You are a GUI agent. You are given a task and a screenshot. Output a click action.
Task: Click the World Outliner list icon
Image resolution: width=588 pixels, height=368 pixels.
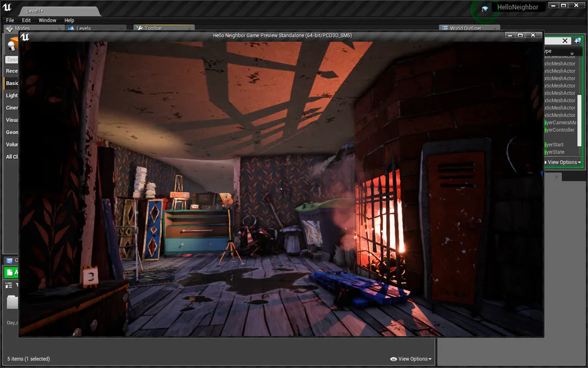click(445, 28)
